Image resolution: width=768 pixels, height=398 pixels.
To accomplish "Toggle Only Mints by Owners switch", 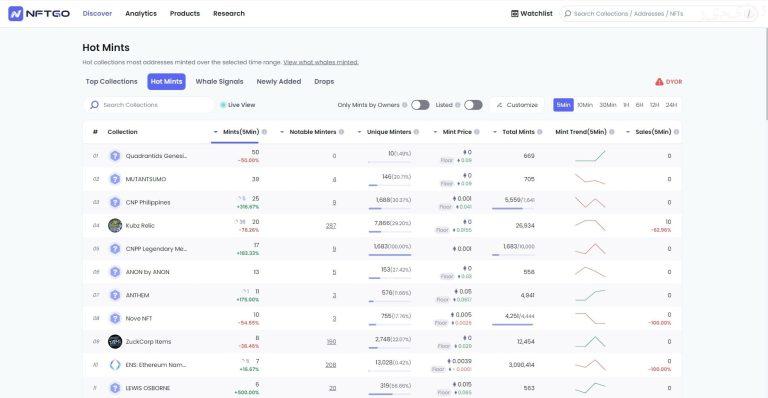I will point(420,105).
